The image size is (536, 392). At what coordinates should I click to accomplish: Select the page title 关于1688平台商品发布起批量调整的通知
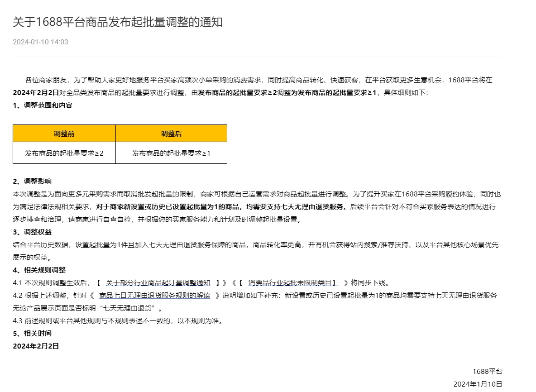[x=118, y=22]
